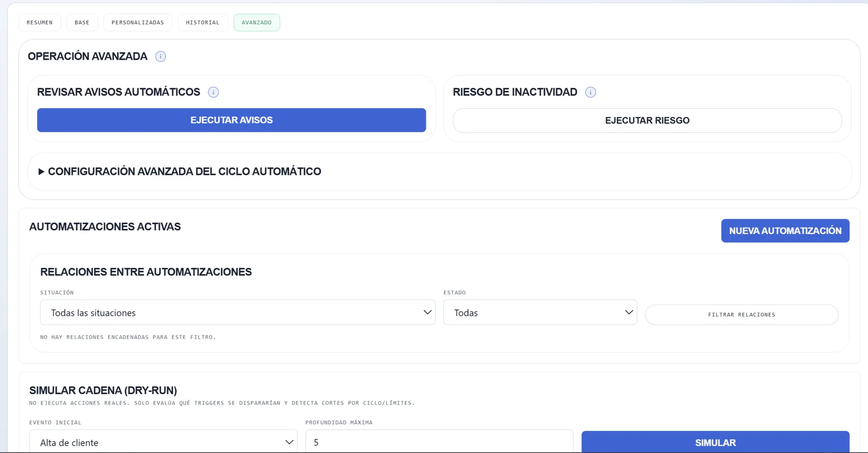Open info icon beside Operación Avanzada
Screen dimensions: 868x453
point(160,57)
